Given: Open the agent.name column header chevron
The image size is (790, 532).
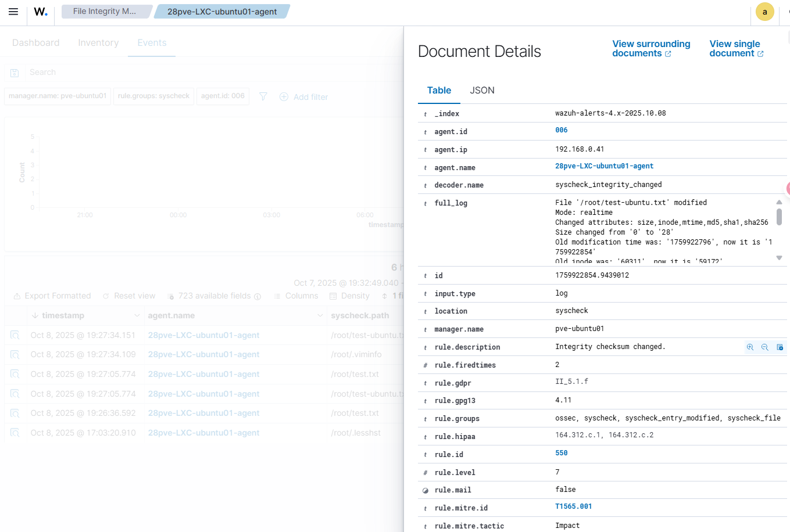Looking at the screenshot, I should pyautogui.click(x=320, y=315).
